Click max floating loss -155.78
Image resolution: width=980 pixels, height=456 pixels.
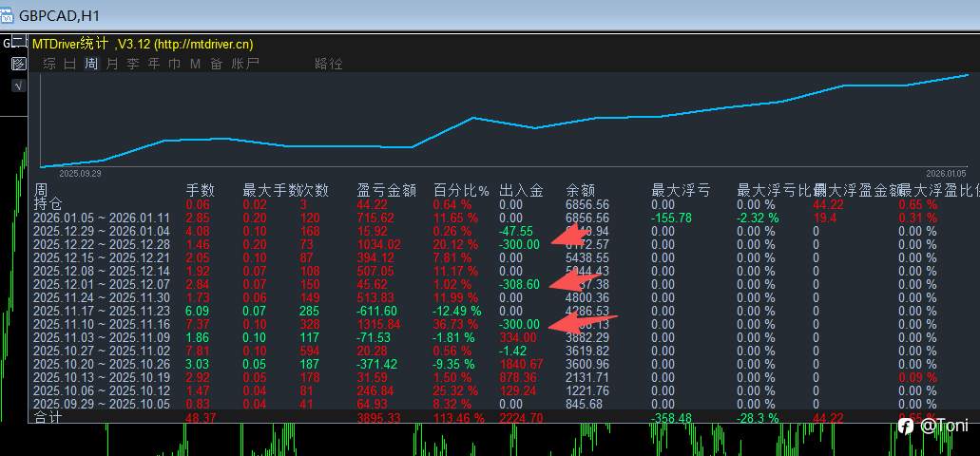coord(672,218)
